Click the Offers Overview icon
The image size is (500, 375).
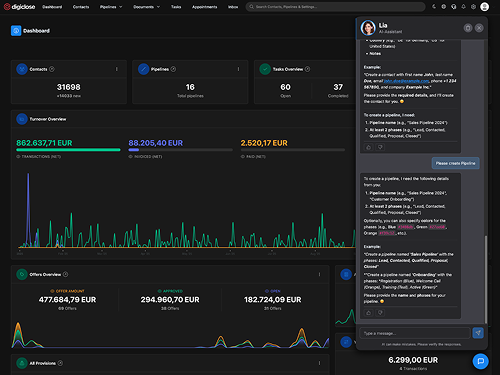pyautogui.click(x=22, y=274)
